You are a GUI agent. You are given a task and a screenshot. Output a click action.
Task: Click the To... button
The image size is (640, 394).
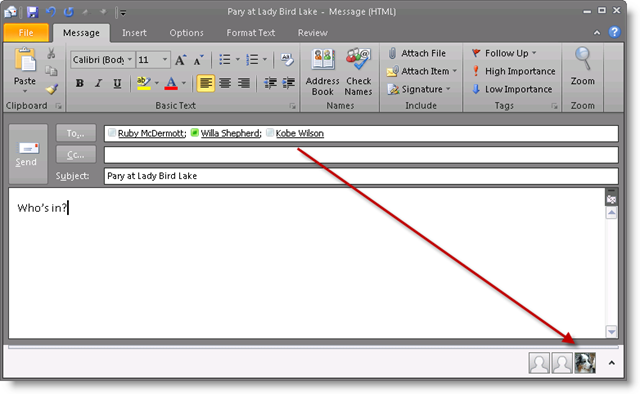(x=76, y=134)
